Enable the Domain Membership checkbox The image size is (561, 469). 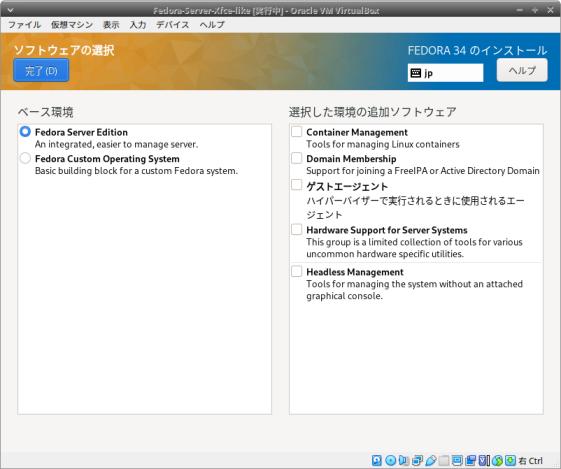click(x=296, y=158)
